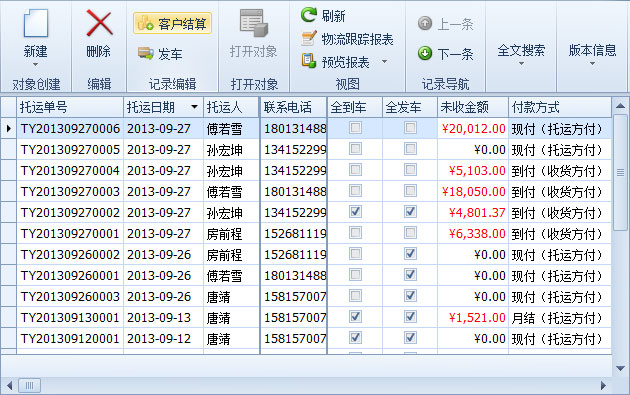Open the 全文搜索 dropdown arrow
The width and height of the screenshot is (630, 395).
tap(521, 63)
